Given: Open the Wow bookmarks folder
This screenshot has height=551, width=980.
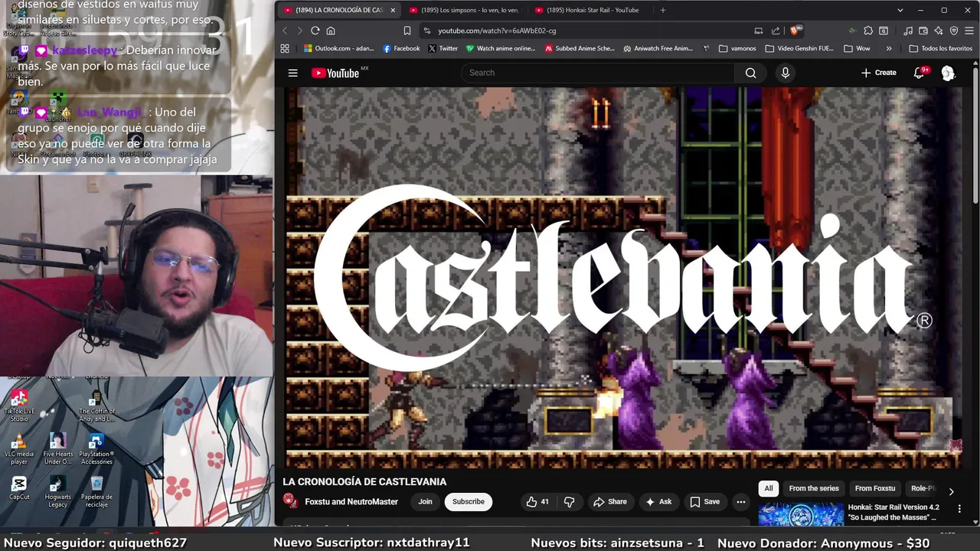Looking at the screenshot, I should (857, 48).
